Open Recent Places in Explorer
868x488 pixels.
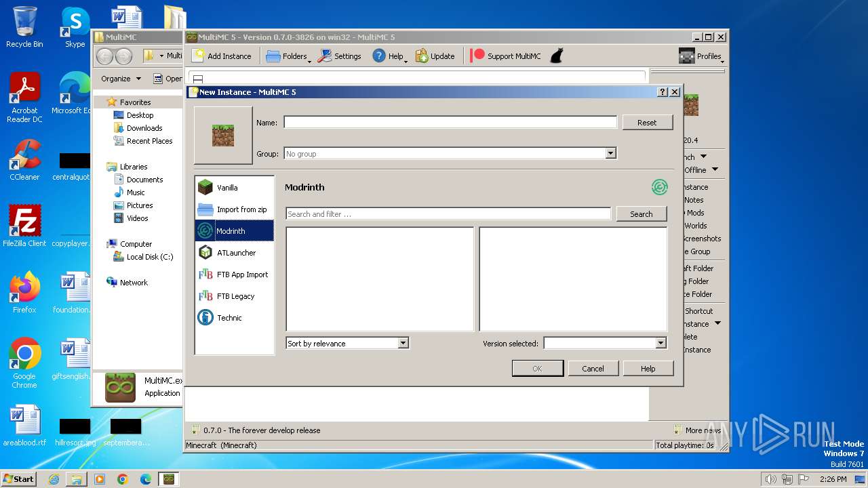pyautogui.click(x=149, y=141)
